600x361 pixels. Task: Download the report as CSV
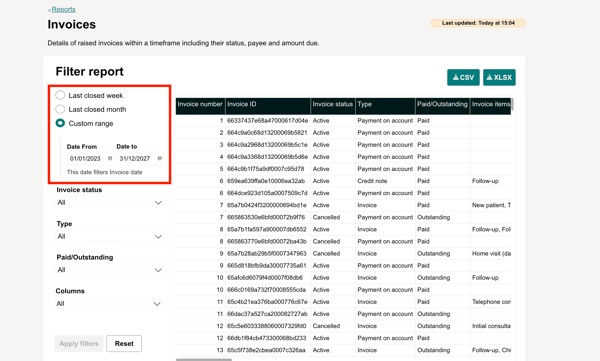(463, 77)
